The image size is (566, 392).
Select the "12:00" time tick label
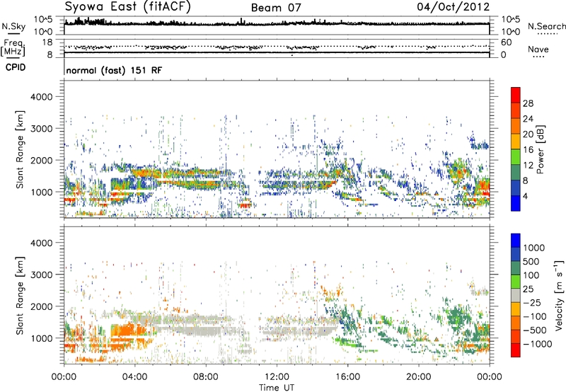[277, 377]
